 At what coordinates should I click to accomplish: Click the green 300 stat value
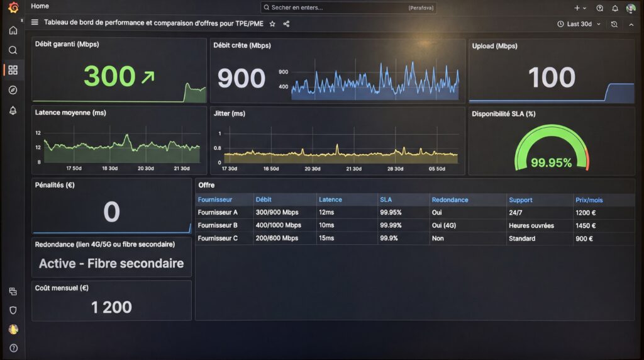(x=109, y=76)
